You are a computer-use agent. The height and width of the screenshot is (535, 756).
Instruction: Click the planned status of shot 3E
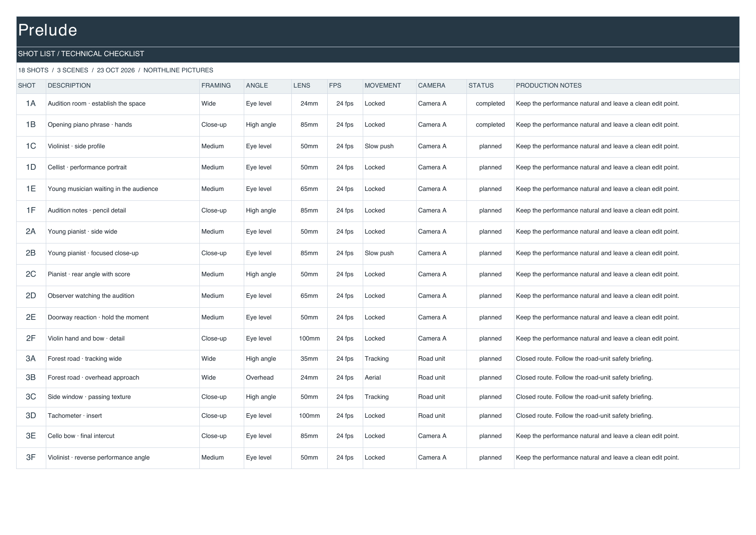(490, 436)
